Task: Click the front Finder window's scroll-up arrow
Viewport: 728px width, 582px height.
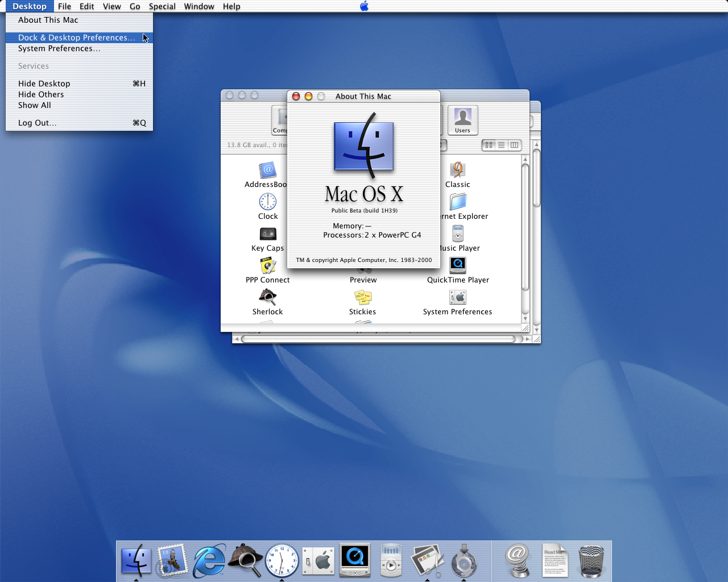Action: [525, 159]
